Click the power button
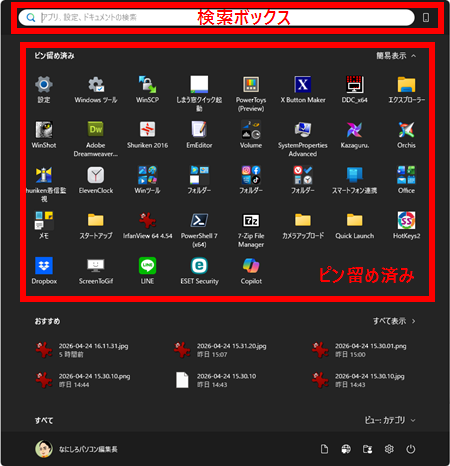Viewport: 450px width, 466px height. pyautogui.click(x=411, y=449)
